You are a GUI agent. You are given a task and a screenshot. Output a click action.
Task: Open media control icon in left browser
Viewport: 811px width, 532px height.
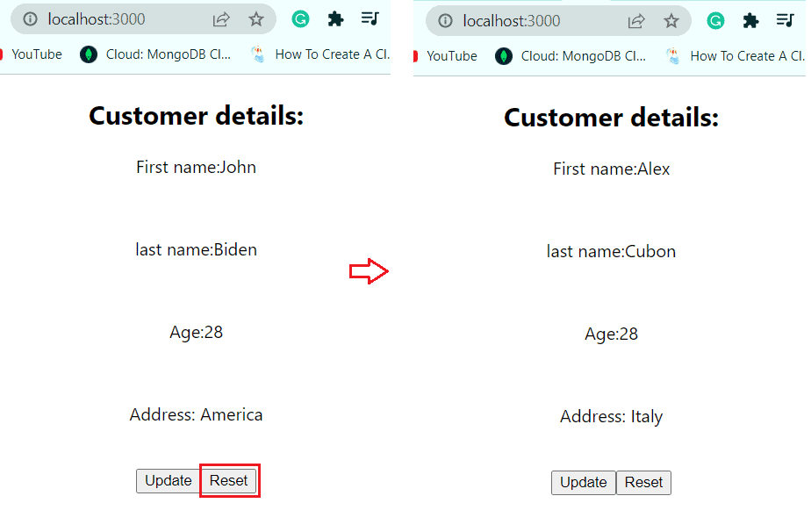(x=370, y=19)
